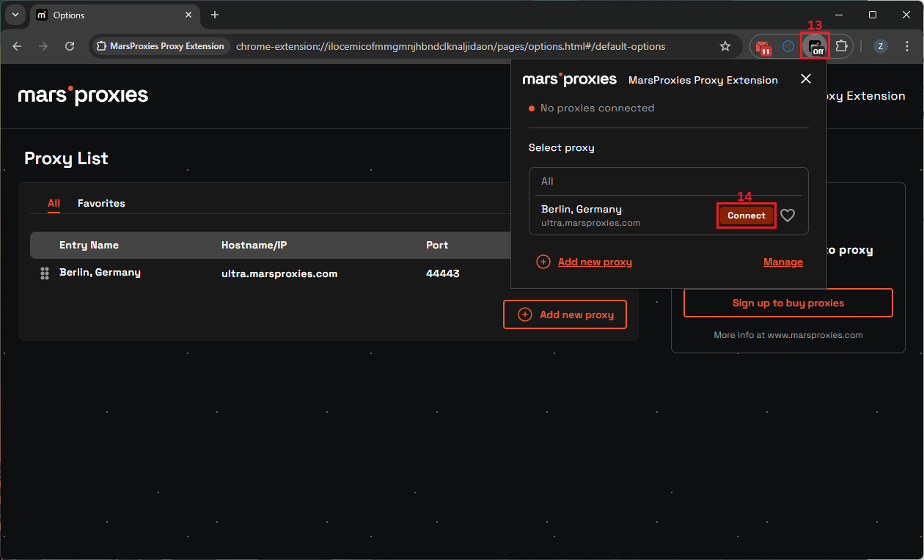The image size is (924, 560).
Task: Favorite the Berlin, Germany proxy with heart icon
Action: (x=788, y=215)
